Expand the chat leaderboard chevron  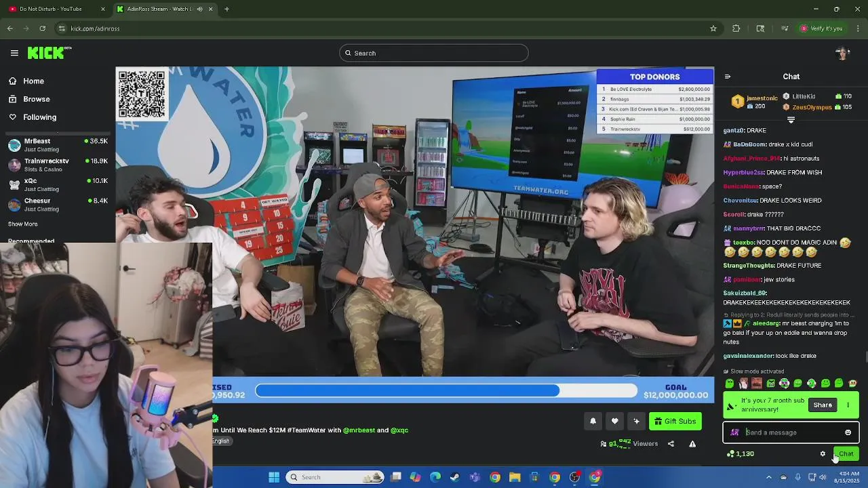[x=791, y=120]
